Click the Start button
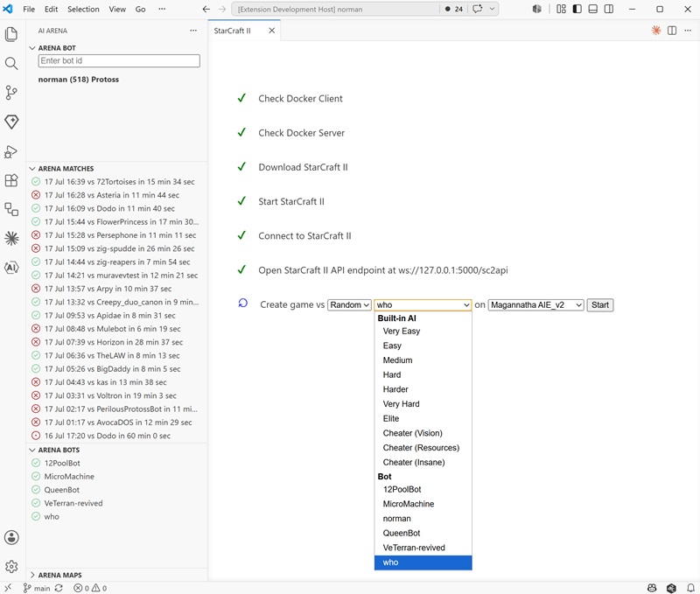Viewport: 700px width, 594px height. coord(600,304)
